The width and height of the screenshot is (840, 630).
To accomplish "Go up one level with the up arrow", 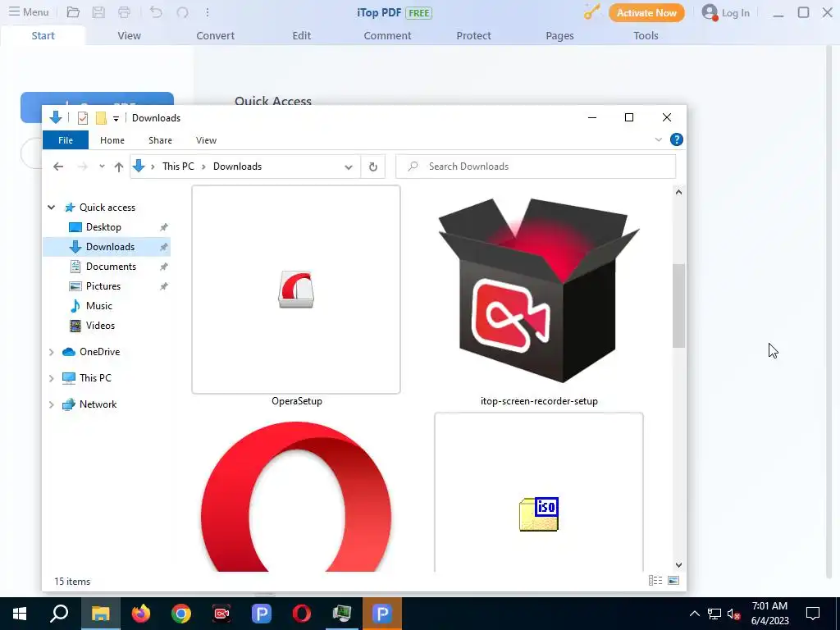I will (x=119, y=167).
